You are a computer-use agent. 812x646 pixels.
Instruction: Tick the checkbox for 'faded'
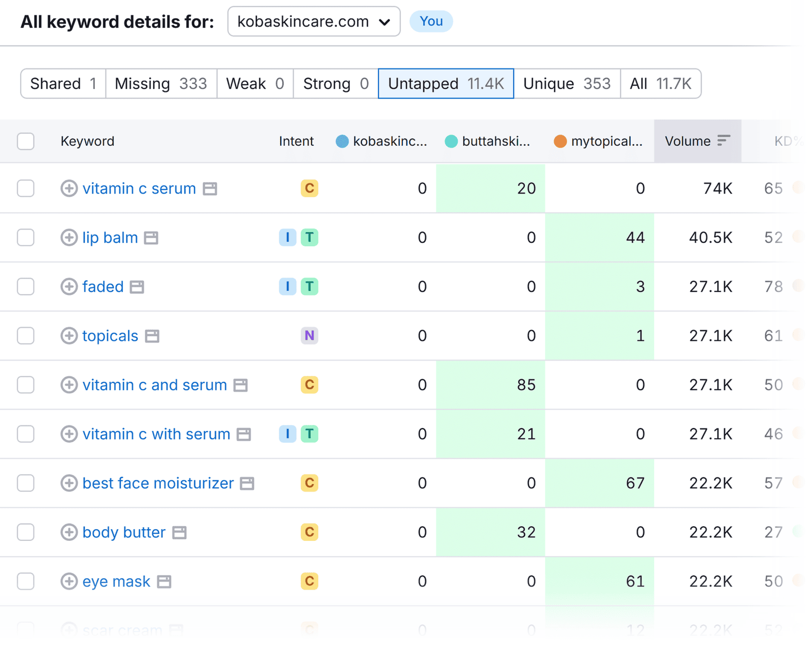pos(25,286)
